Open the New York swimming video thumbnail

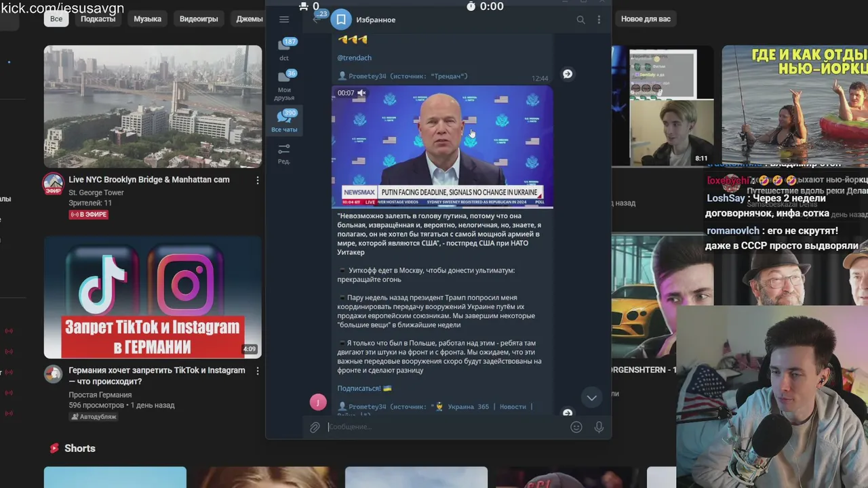pos(795,106)
